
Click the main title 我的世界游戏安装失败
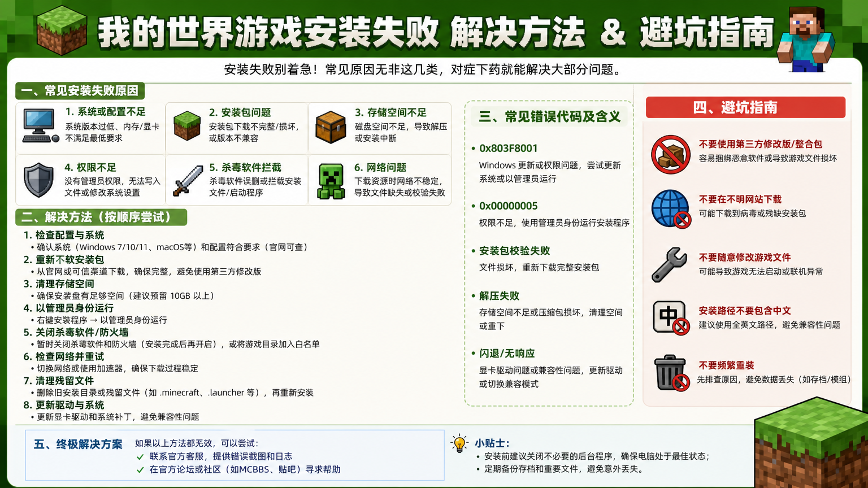click(x=268, y=32)
